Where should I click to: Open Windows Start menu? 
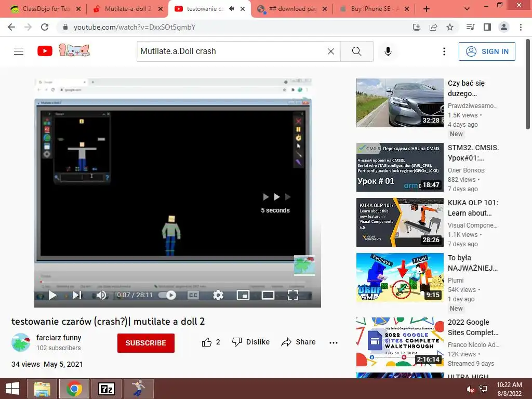point(12,389)
